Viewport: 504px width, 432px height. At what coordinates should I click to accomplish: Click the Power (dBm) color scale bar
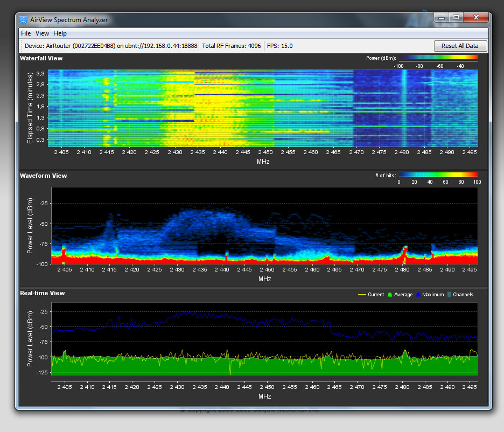point(438,58)
